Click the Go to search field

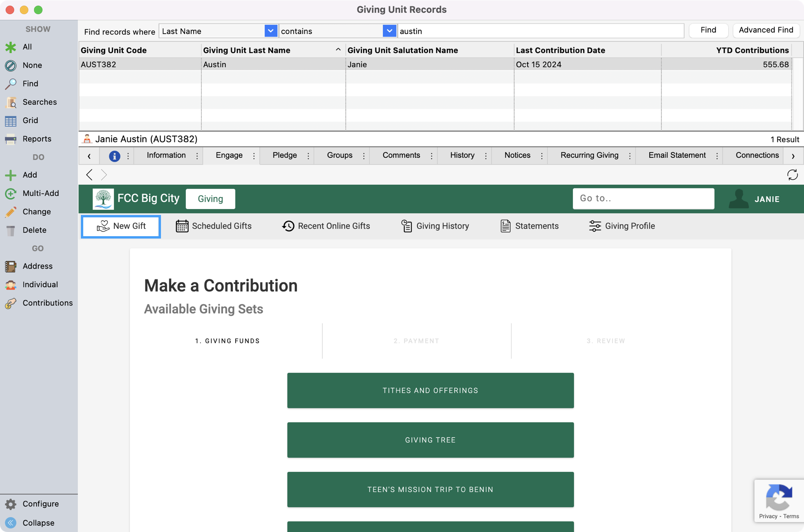pyautogui.click(x=643, y=199)
